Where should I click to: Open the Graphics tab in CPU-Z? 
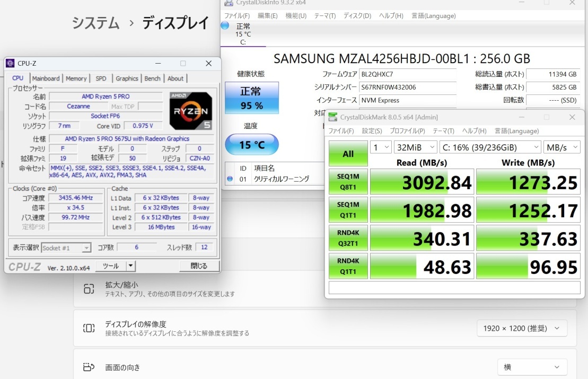pos(127,78)
